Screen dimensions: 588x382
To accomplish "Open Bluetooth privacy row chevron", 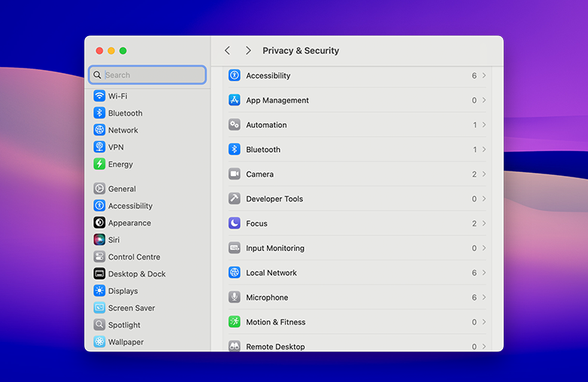I will coord(484,149).
